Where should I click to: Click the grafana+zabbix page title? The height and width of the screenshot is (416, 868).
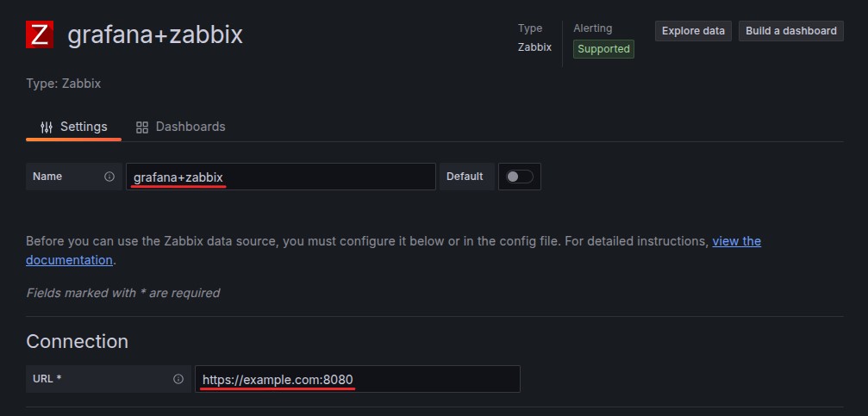click(155, 35)
